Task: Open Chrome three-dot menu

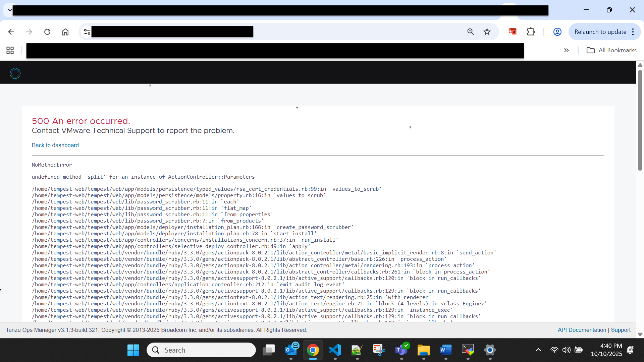Action: (633, 32)
